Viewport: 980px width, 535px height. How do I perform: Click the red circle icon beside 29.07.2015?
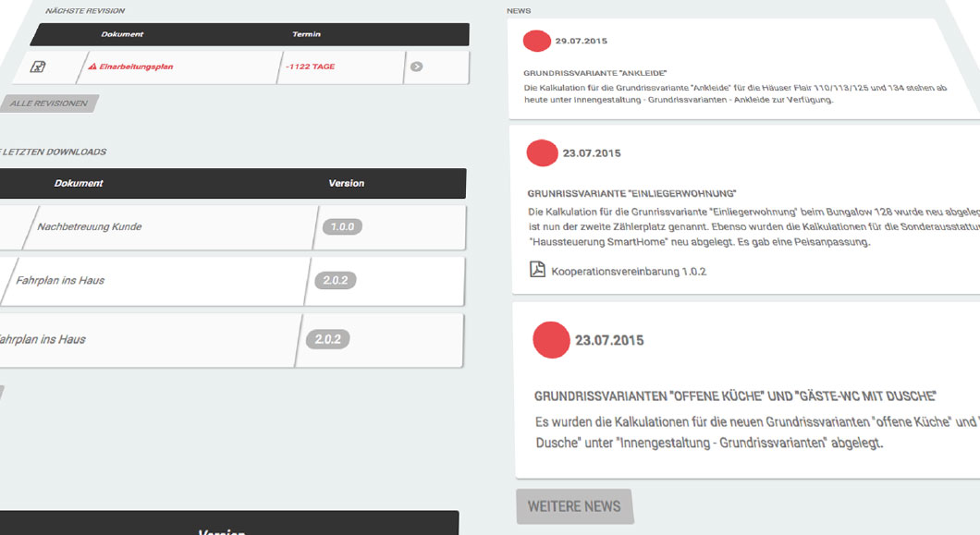(535, 41)
